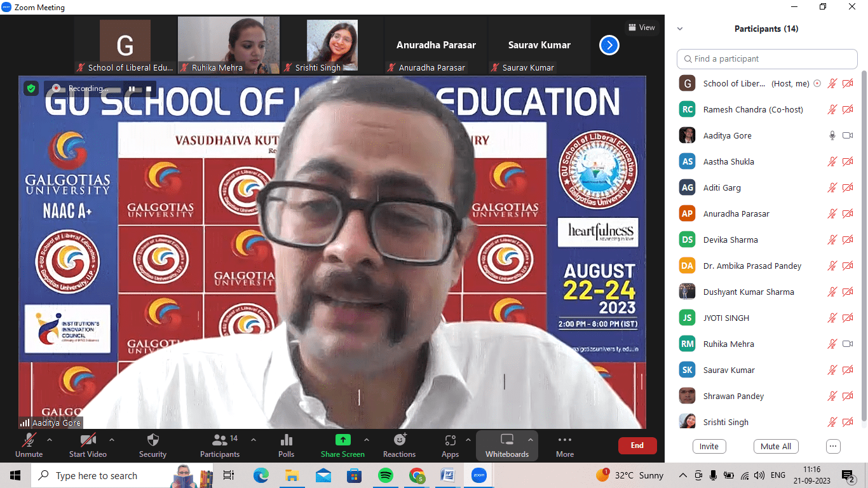Viewport: 868px width, 488px height.
Task: Expand audio options arrow beside Unmute
Action: pyautogui.click(x=50, y=440)
